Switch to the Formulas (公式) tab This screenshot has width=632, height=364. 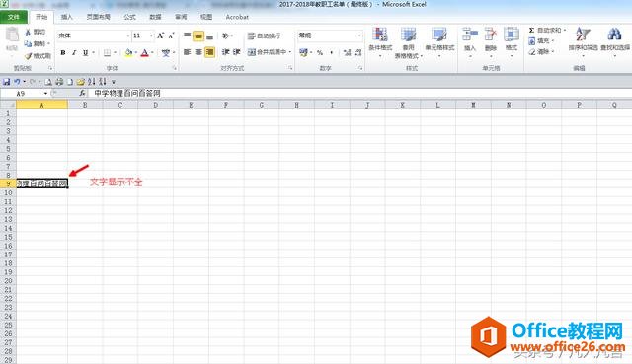tap(129, 17)
